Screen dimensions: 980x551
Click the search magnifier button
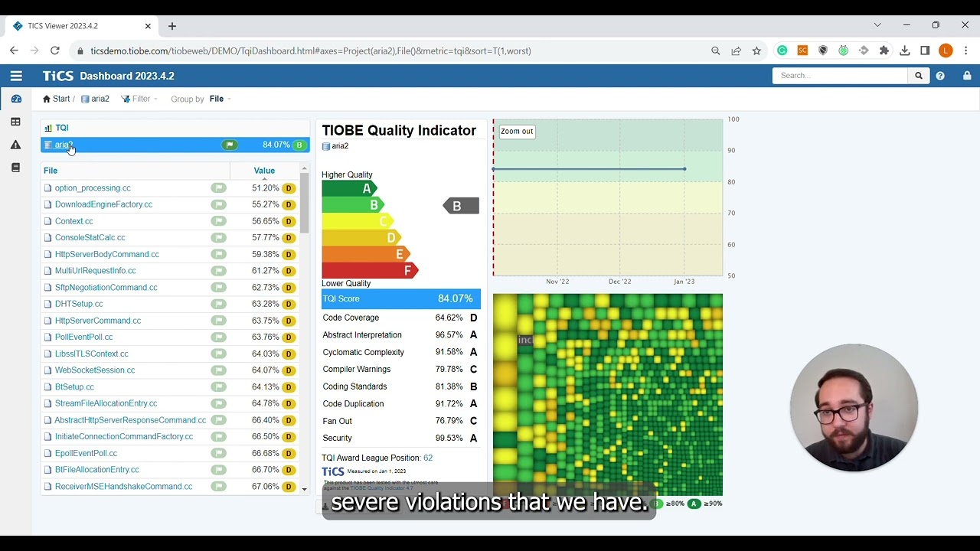click(x=919, y=76)
